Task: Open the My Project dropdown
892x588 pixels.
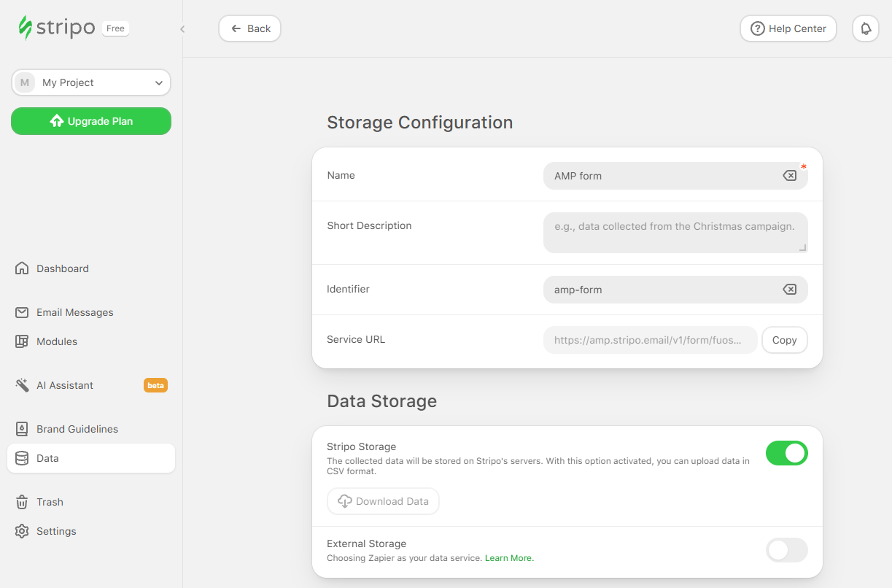Action: (91, 82)
